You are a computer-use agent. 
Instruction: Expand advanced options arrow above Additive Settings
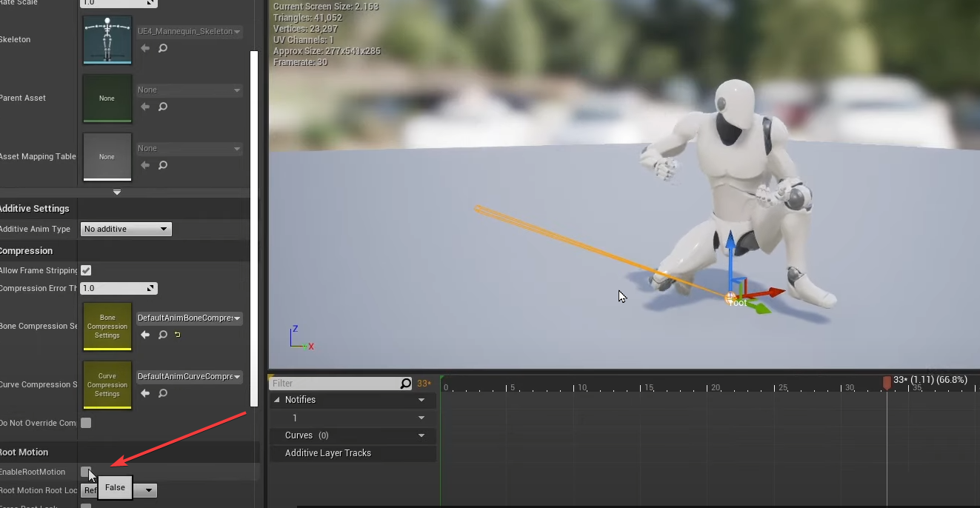[116, 193]
